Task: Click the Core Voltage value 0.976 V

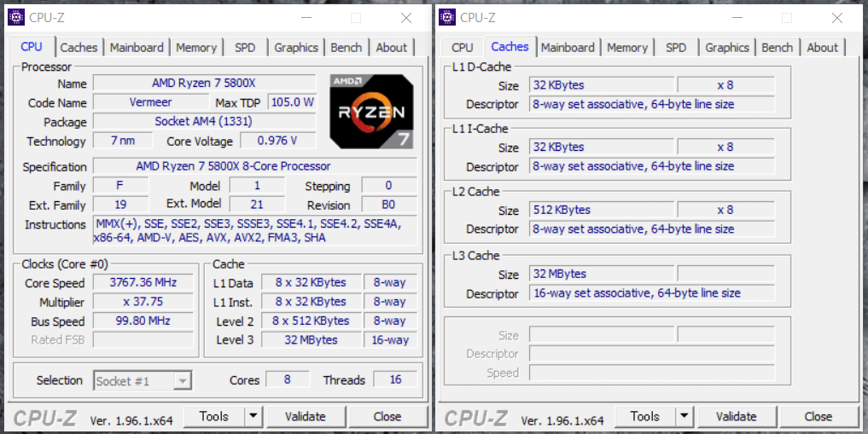Action: [278, 141]
